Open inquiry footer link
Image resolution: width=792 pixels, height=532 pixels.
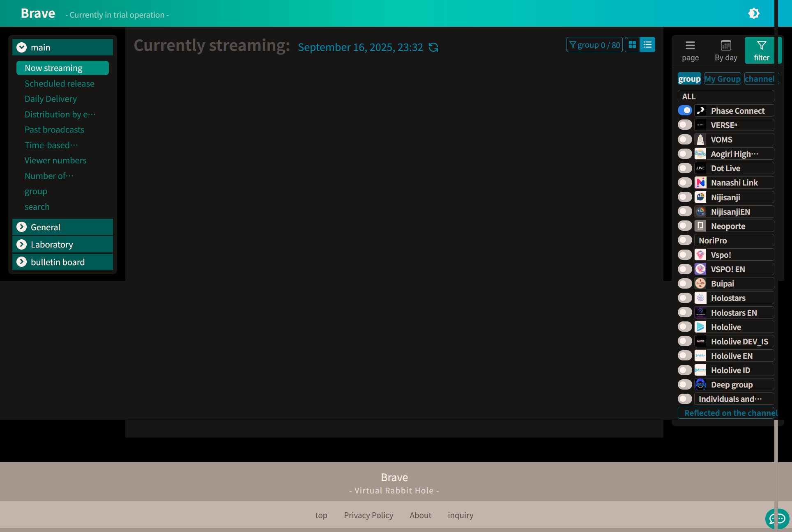coord(460,515)
